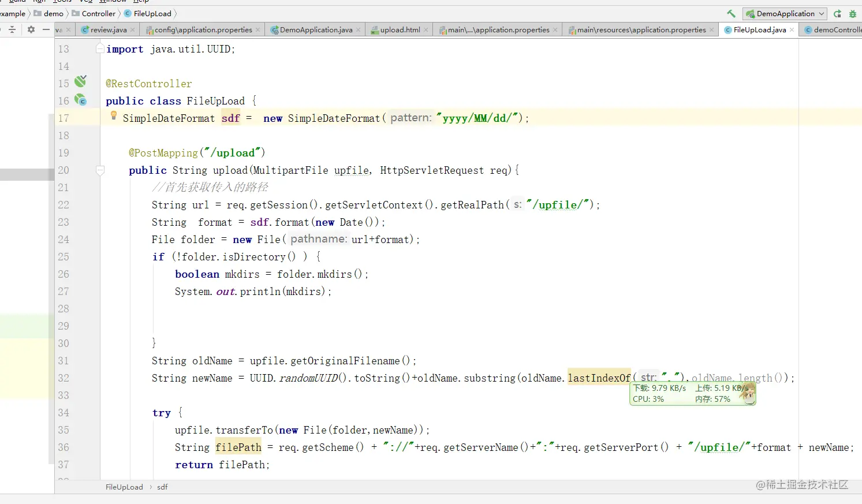Click the "yyyy/MM/dd/" pattern string
Screen dimensions: 862x504
tap(477, 118)
